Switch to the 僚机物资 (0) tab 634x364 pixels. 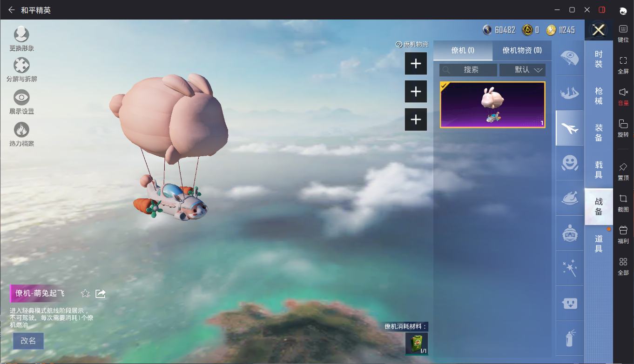pos(522,50)
